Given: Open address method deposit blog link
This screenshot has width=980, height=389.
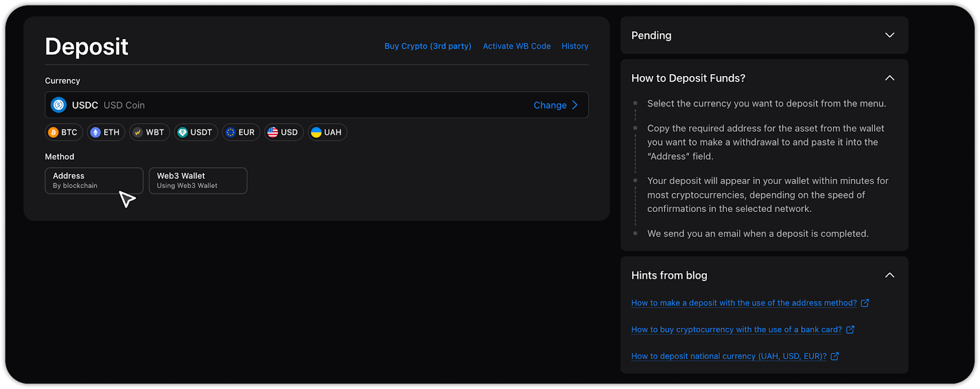Looking at the screenshot, I should pos(744,303).
